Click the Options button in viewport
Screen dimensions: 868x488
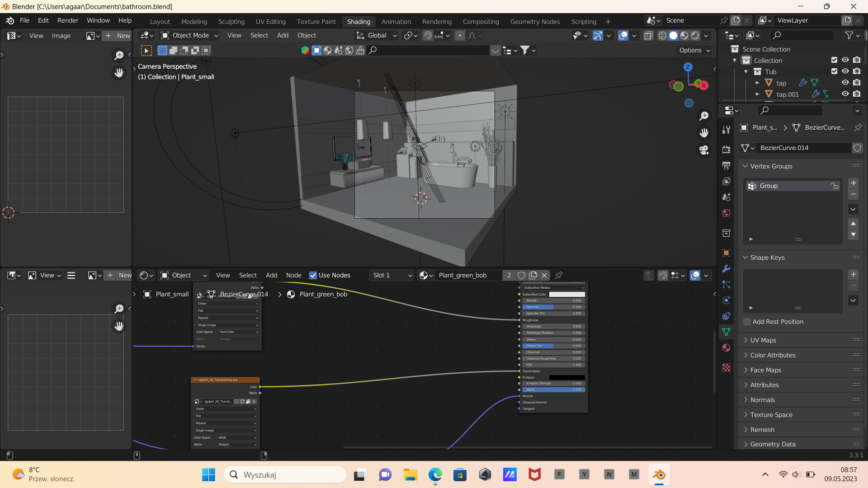coord(694,50)
